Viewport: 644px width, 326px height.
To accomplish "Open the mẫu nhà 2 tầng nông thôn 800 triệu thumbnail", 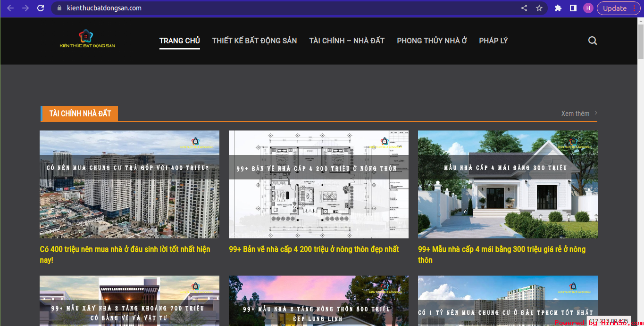I will pos(318,301).
